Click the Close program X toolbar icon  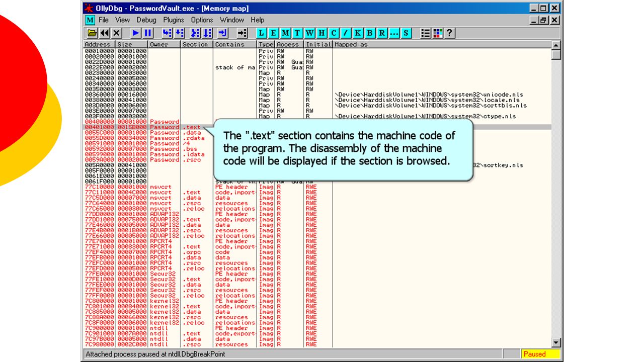point(117,33)
